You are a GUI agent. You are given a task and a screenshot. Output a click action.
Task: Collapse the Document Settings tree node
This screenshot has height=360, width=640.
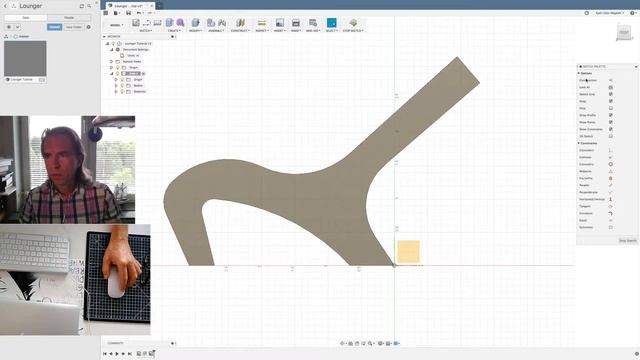point(111,49)
